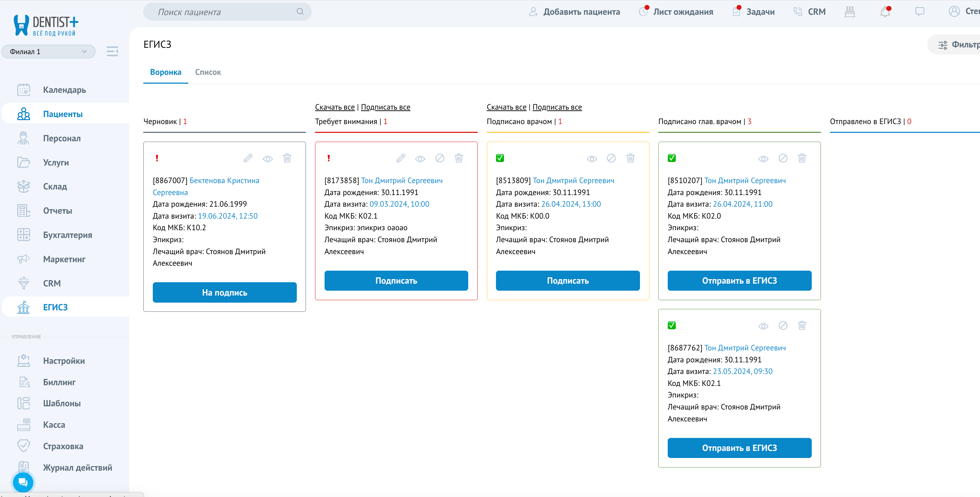Focus the Поиск пациента search field
The image size is (980, 497).
[x=227, y=12]
